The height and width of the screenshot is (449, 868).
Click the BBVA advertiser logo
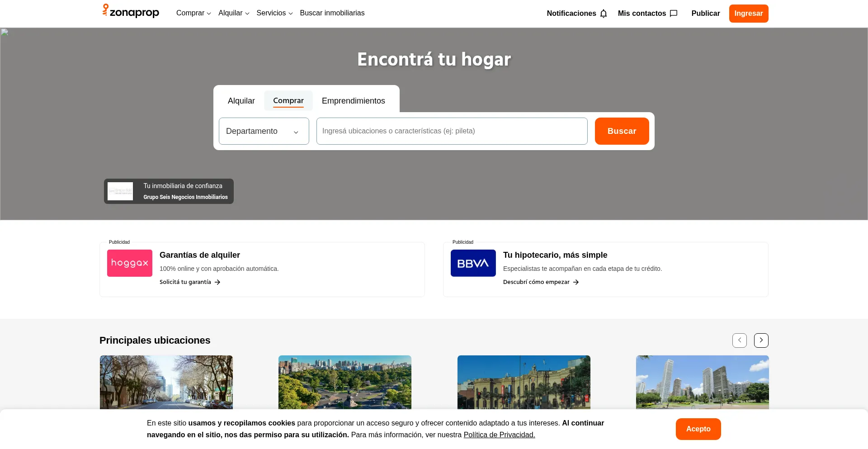click(473, 263)
